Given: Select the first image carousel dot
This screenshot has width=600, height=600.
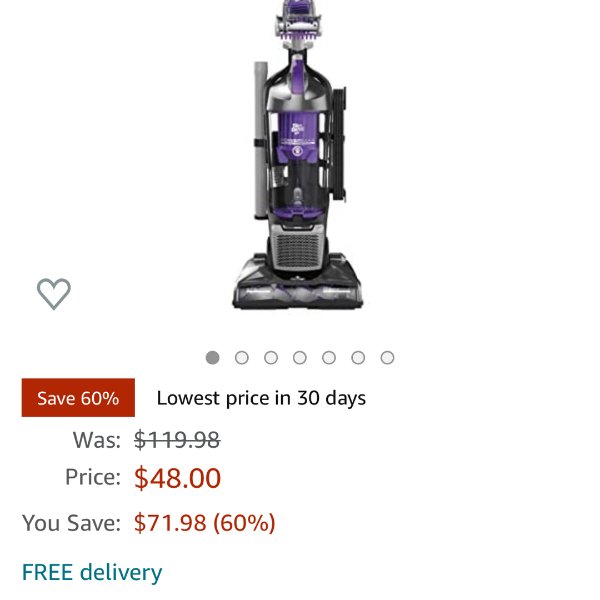Looking at the screenshot, I should point(212,358).
